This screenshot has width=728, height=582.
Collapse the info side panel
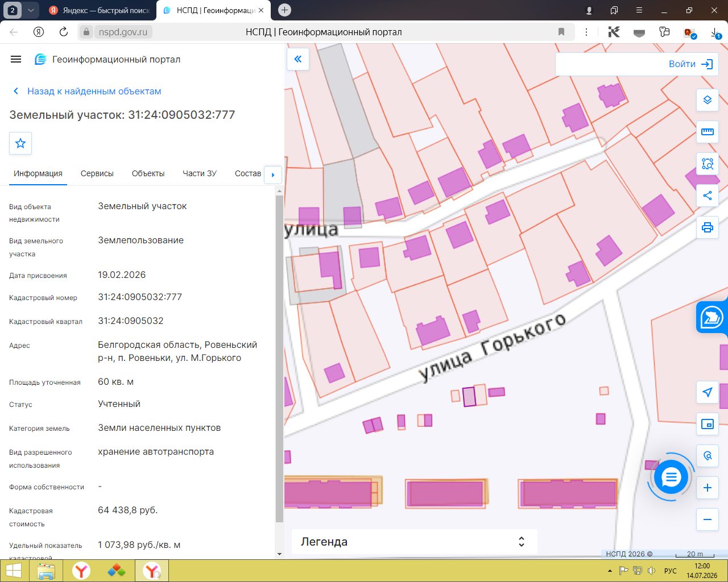coord(298,59)
